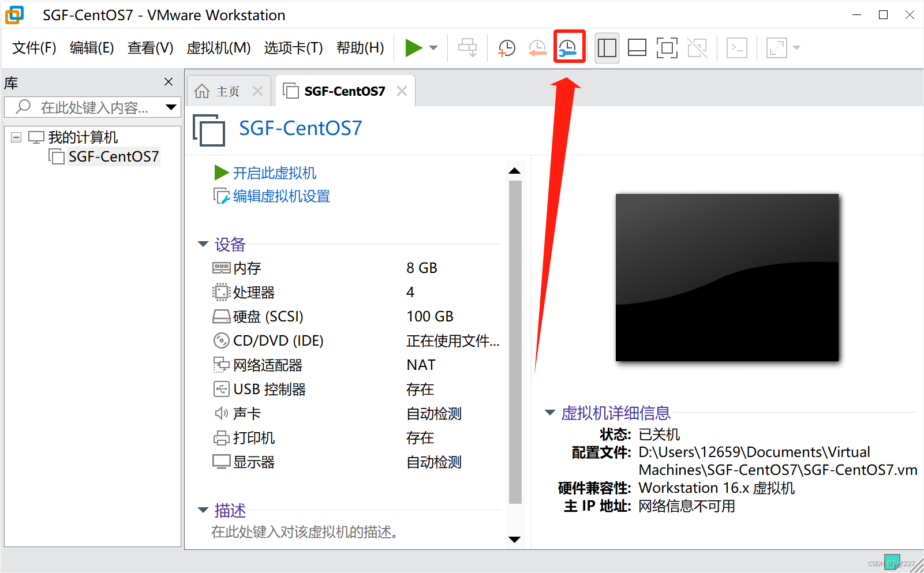Open the 虚拟机(M) menu
The image size is (924, 573).
[x=219, y=48]
